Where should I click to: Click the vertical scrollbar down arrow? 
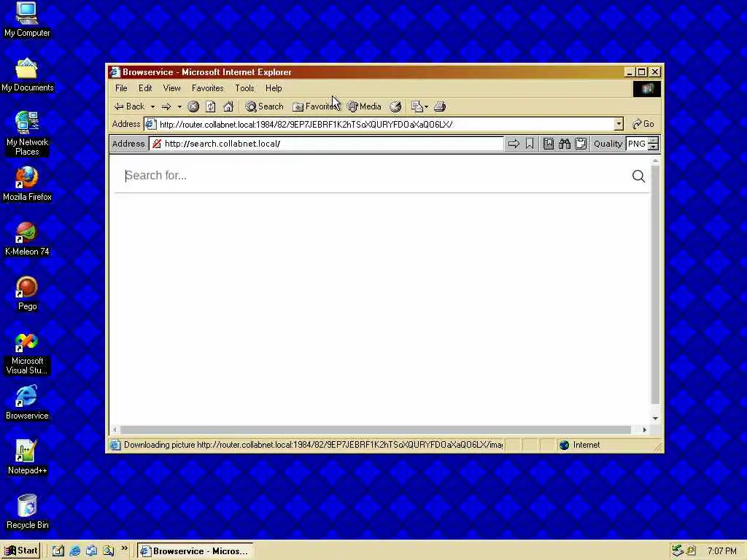click(656, 418)
